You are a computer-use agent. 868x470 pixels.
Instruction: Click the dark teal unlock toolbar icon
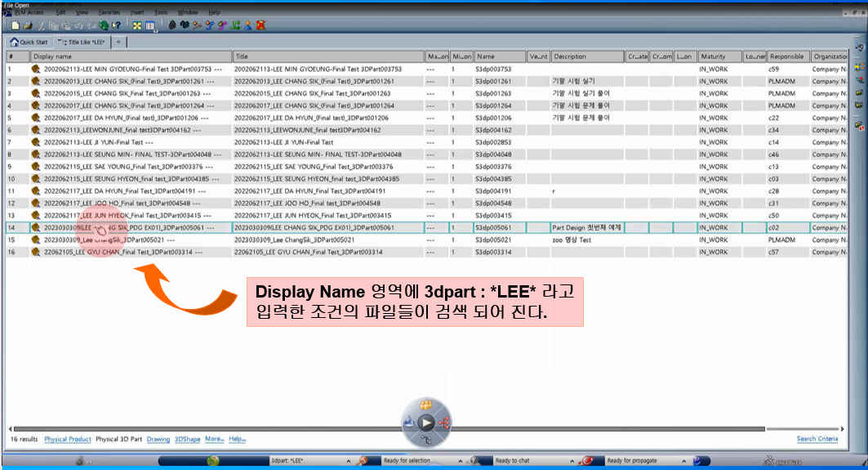tap(185, 25)
